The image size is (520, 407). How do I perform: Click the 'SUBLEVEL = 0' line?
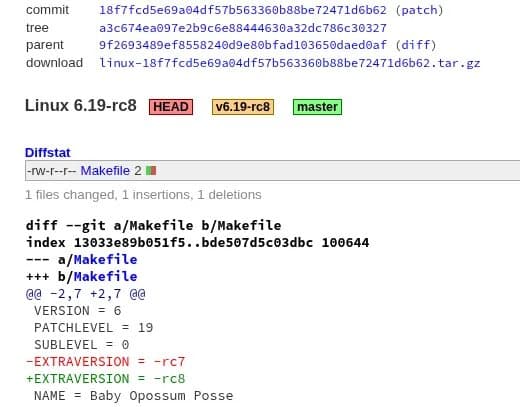(x=81, y=345)
